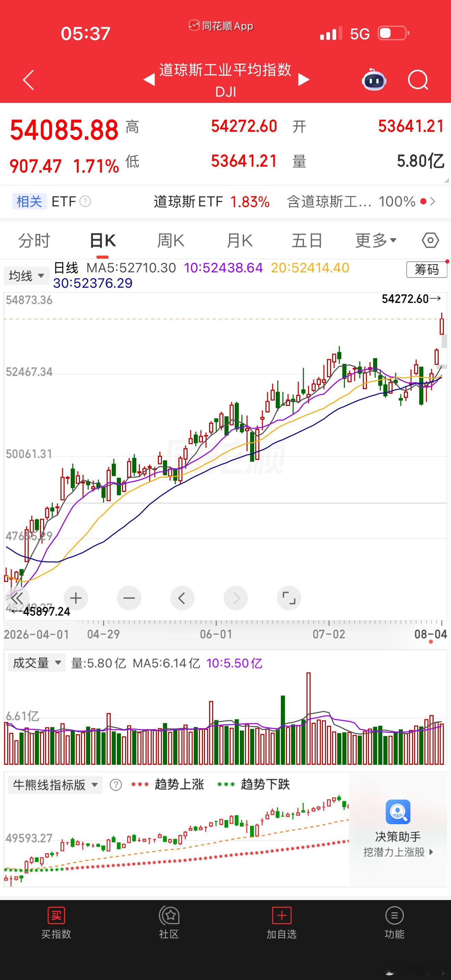Viewport: 451px width, 980px height.
Task: Tap the 同花顺App return label
Action: click(x=221, y=26)
